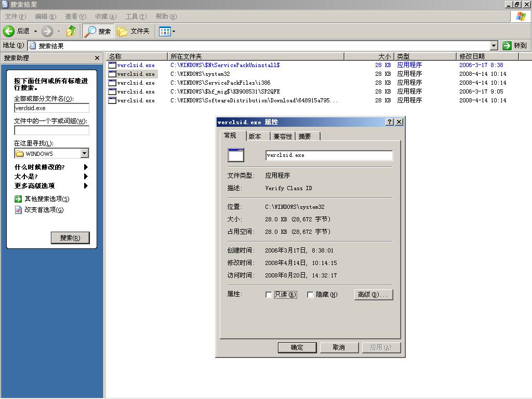Switch to the Version (版本) tab
The height and width of the screenshot is (399, 532).
click(255, 136)
